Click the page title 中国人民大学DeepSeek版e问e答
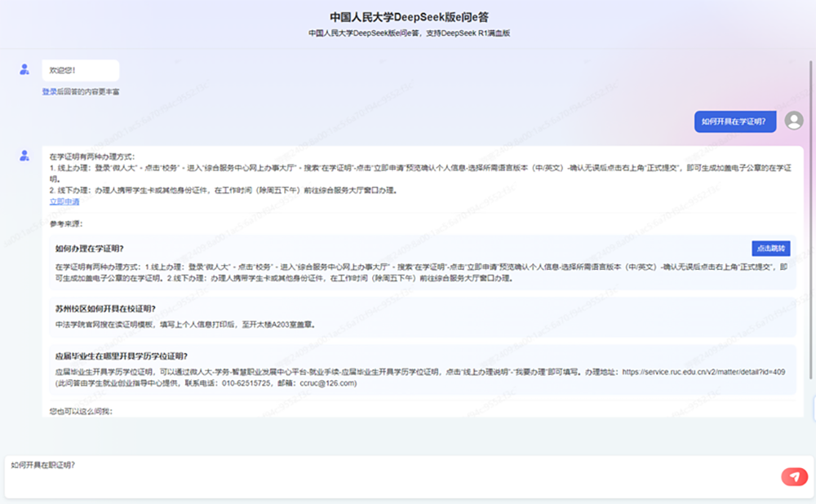 click(x=409, y=17)
